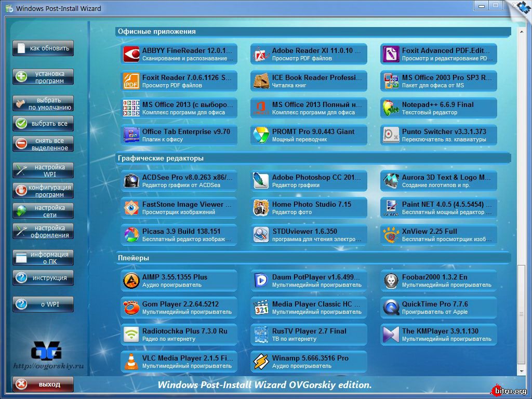This screenshot has width=532, height=399.
Task: Click the Daum PotPlayer play icon
Action: click(x=261, y=281)
